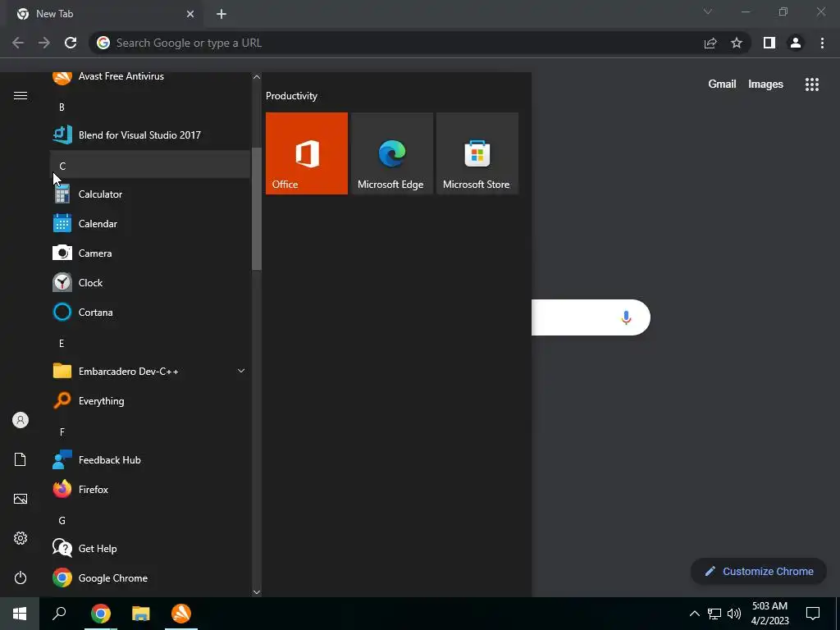Launch Cortana from the app list
Screen dimensions: 840x630
point(150,312)
